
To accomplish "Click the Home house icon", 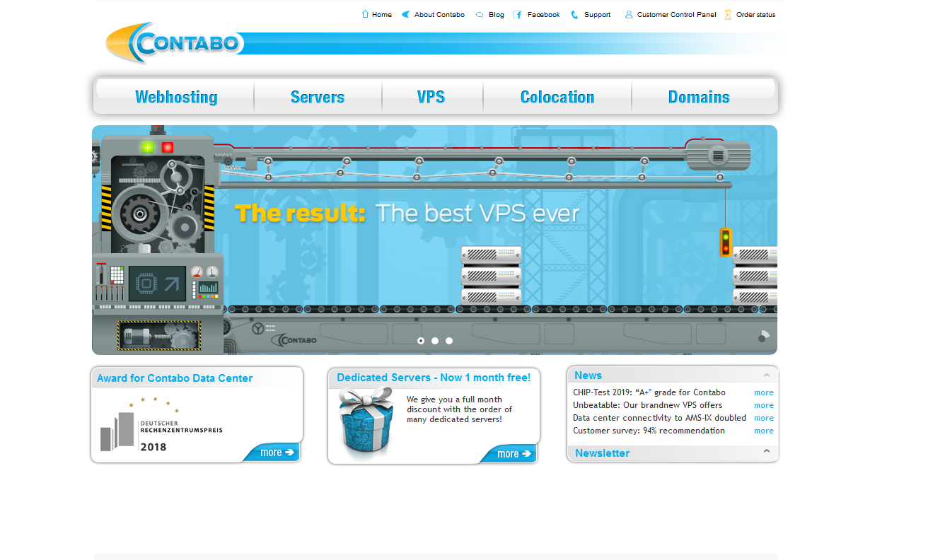I will (365, 14).
